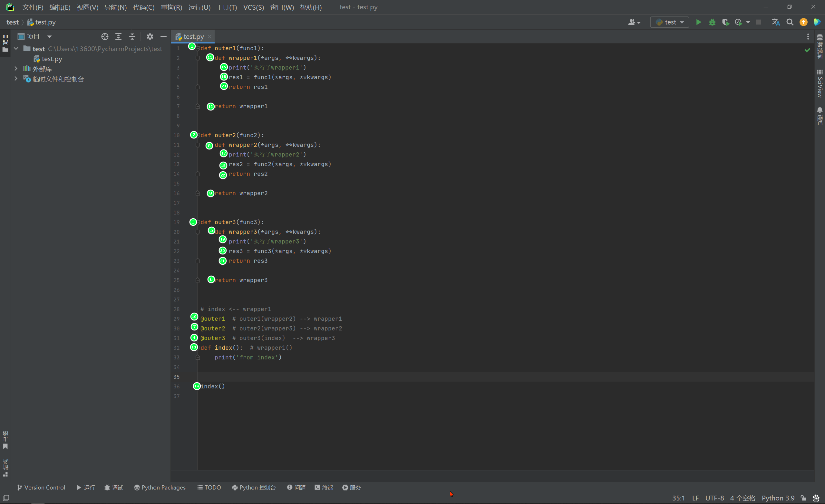This screenshot has width=825, height=504.
Task: Toggle tool window bars icon in status bar
Action: pyautogui.click(x=6, y=498)
